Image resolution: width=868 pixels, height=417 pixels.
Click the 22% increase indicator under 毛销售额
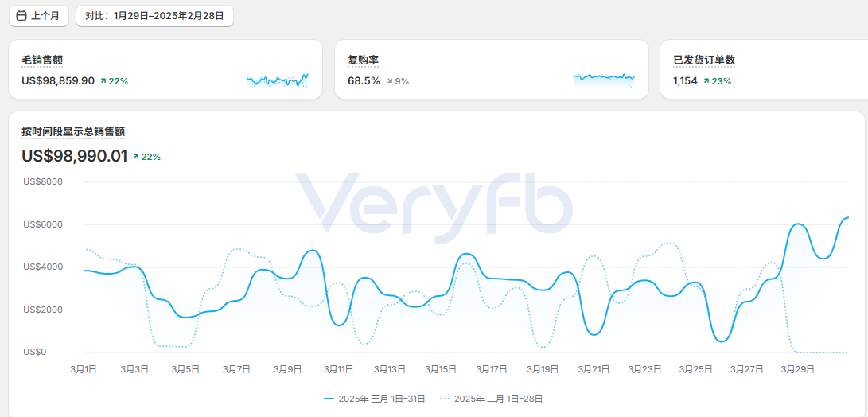click(114, 81)
